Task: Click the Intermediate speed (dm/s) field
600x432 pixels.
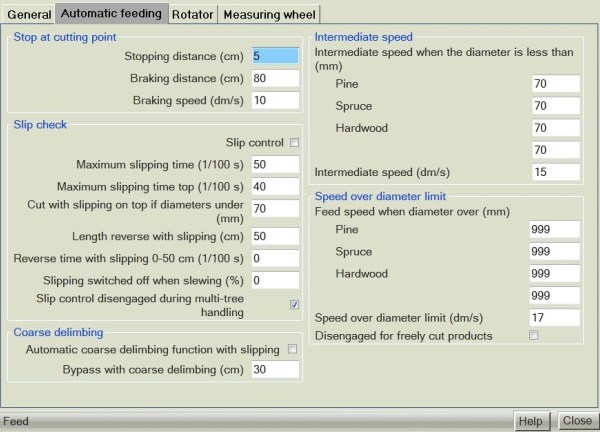Action: coord(555,172)
